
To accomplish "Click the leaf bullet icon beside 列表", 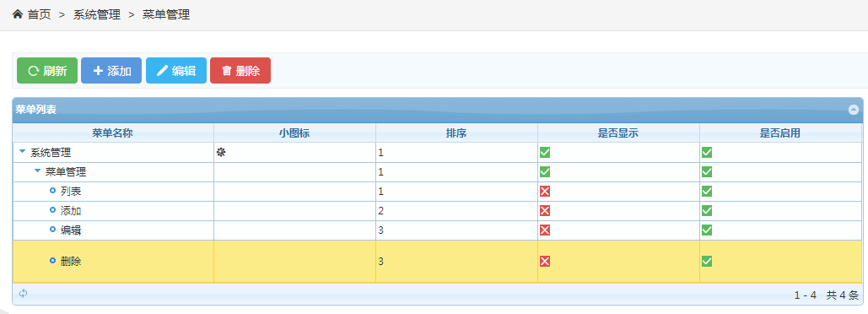I will click(52, 191).
